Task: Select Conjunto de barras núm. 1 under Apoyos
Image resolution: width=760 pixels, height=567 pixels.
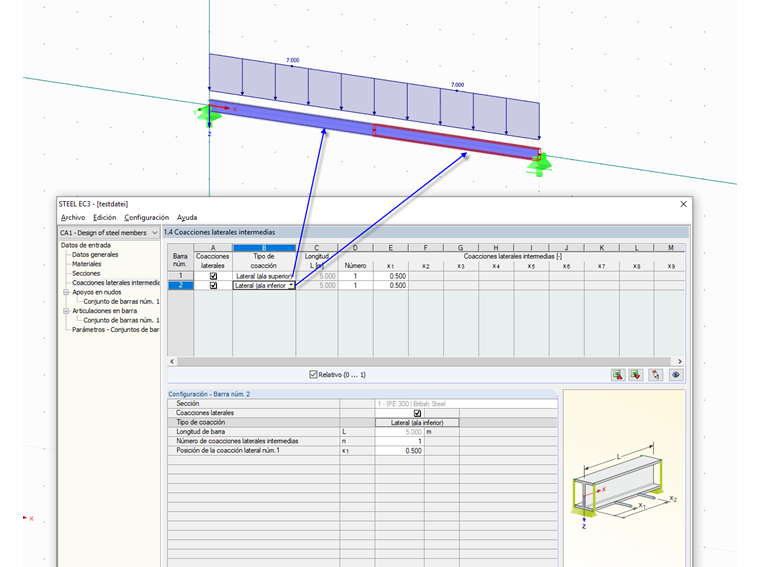Action: tap(121, 301)
